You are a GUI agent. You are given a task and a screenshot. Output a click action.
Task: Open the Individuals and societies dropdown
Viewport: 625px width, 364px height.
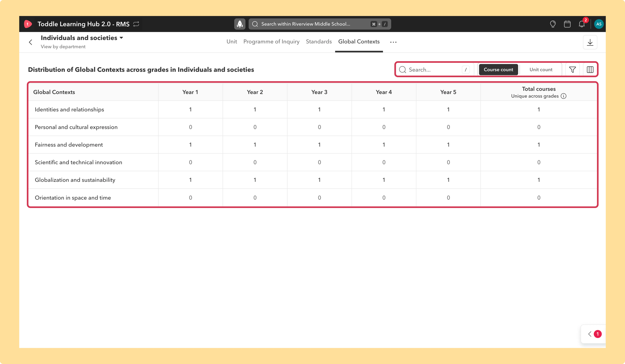click(x=82, y=38)
